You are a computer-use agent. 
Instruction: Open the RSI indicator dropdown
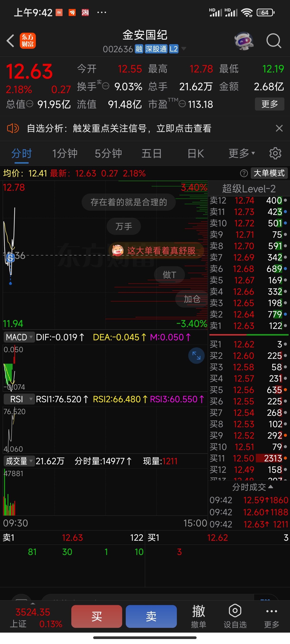click(x=19, y=399)
